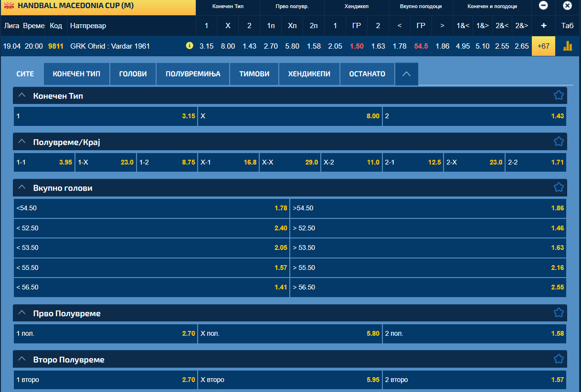Collapse market tabs with the chevron button
581x392 pixels.
tap(406, 74)
